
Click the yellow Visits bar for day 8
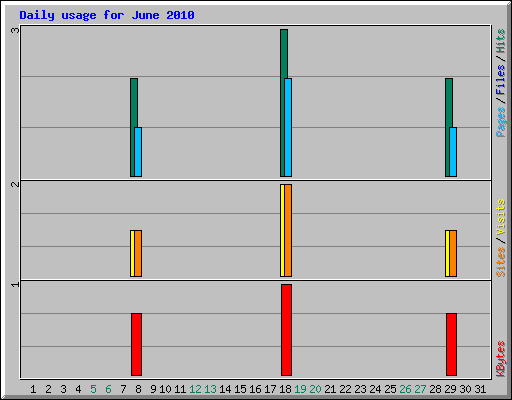(x=132, y=253)
